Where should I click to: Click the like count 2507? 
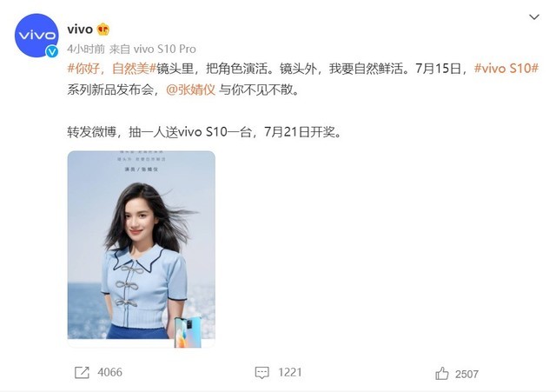pos(467,375)
